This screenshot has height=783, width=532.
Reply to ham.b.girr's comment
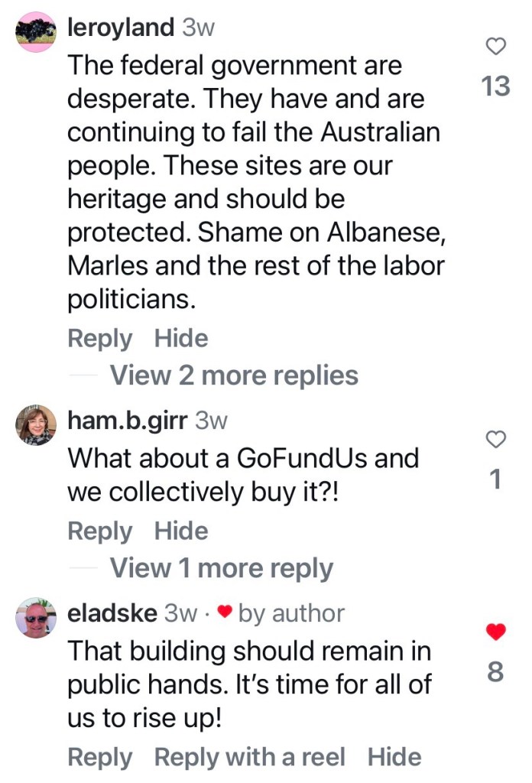click(99, 531)
